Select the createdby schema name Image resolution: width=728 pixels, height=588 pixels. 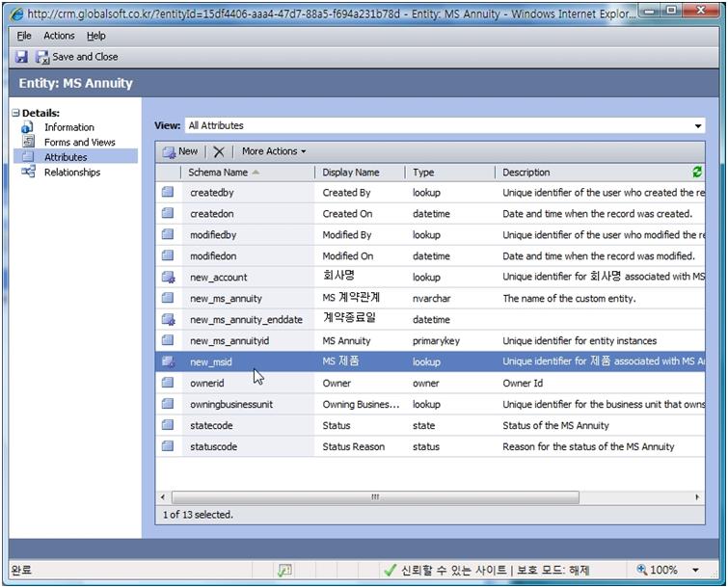[212, 193]
